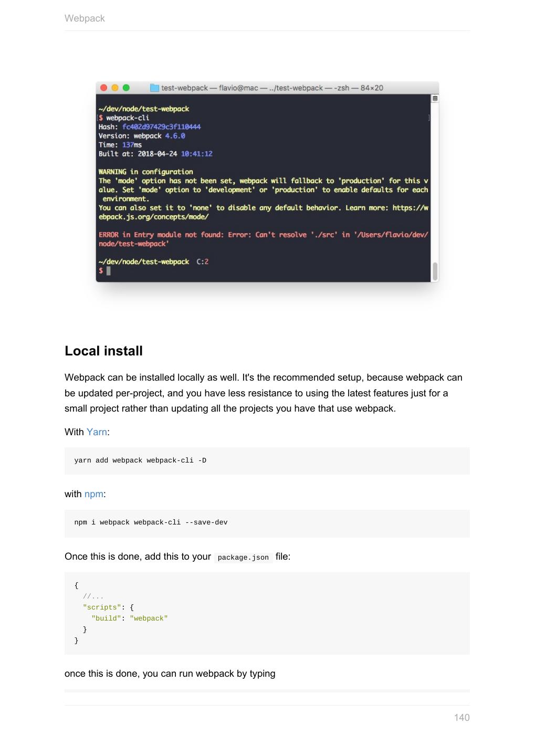Open the Yarn link
Image resolution: width=535 pixels, height=756 pixels.
(97, 432)
